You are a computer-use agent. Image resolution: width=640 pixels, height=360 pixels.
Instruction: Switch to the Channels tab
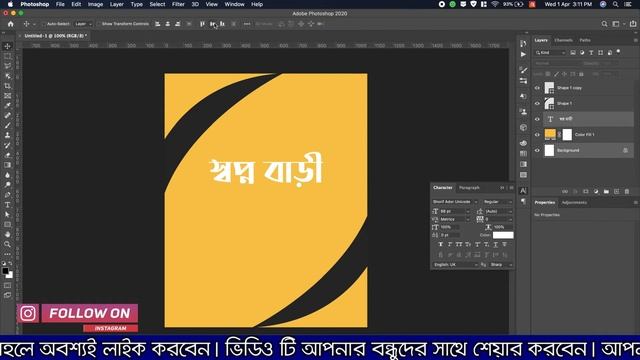tap(563, 40)
